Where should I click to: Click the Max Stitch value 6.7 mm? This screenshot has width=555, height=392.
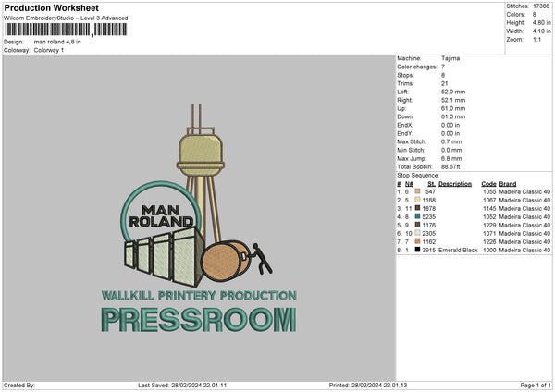451,141
